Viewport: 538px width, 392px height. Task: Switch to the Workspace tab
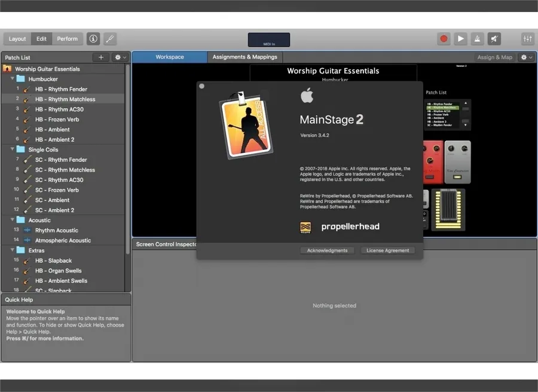[x=170, y=57]
